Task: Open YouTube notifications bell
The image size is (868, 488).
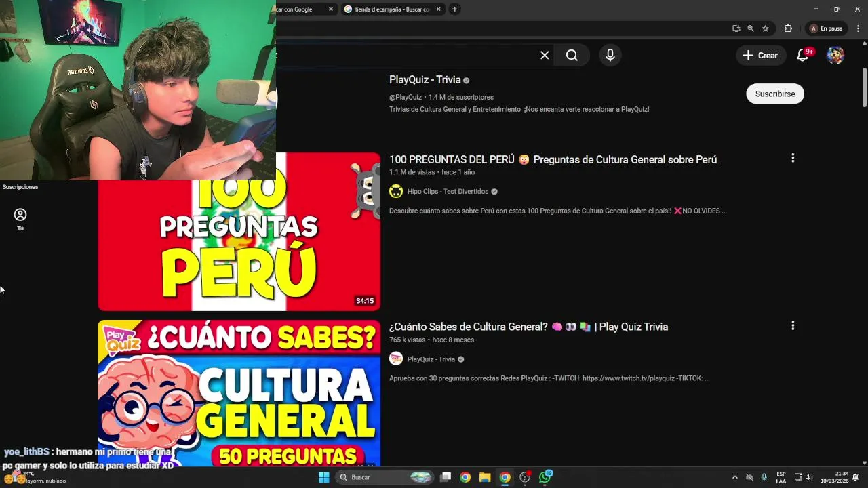Action: click(x=803, y=56)
